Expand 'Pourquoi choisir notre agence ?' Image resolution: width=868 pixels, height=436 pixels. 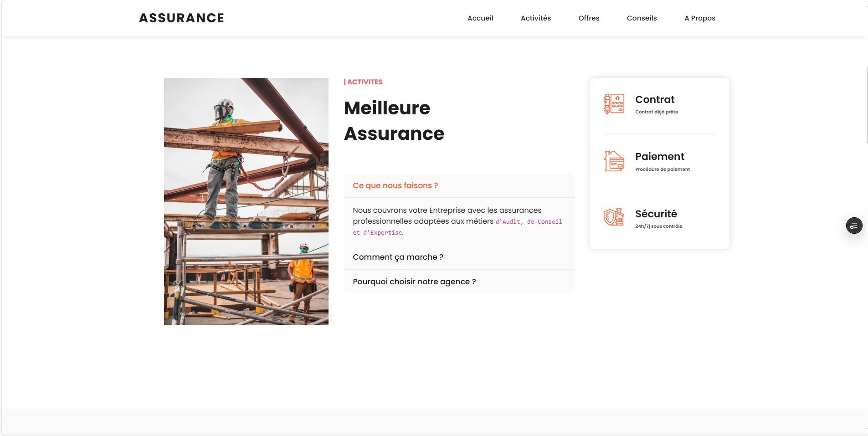click(x=414, y=281)
